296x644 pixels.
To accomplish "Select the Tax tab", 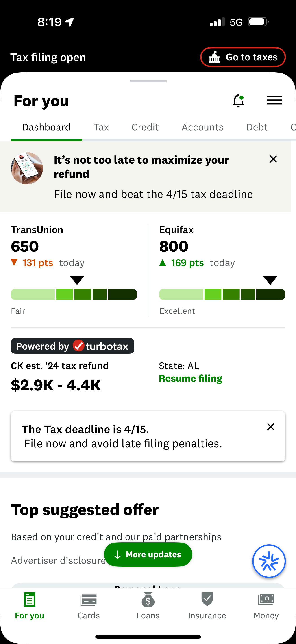I will pyautogui.click(x=101, y=127).
